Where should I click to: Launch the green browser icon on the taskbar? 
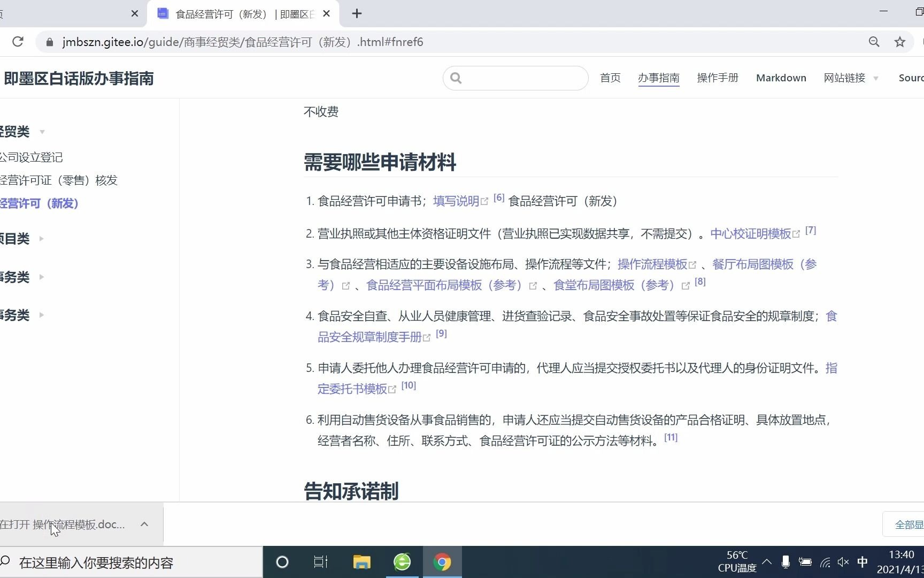click(x=402, y=562)
